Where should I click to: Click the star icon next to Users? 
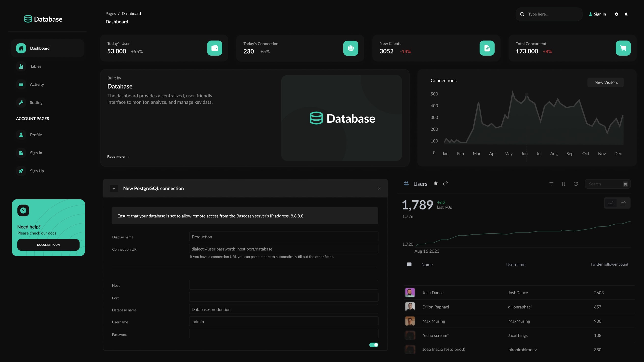pos(435,183)
